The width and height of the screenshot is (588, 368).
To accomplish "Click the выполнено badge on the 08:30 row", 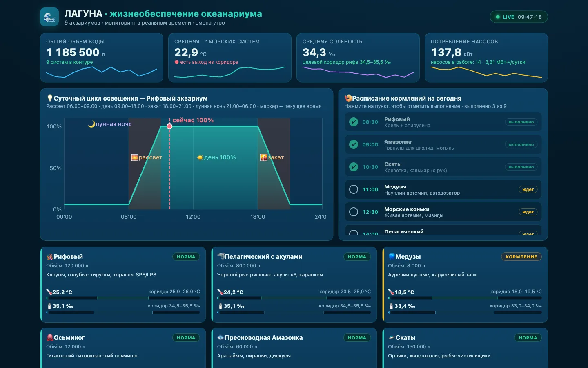I will pos(521,122).
